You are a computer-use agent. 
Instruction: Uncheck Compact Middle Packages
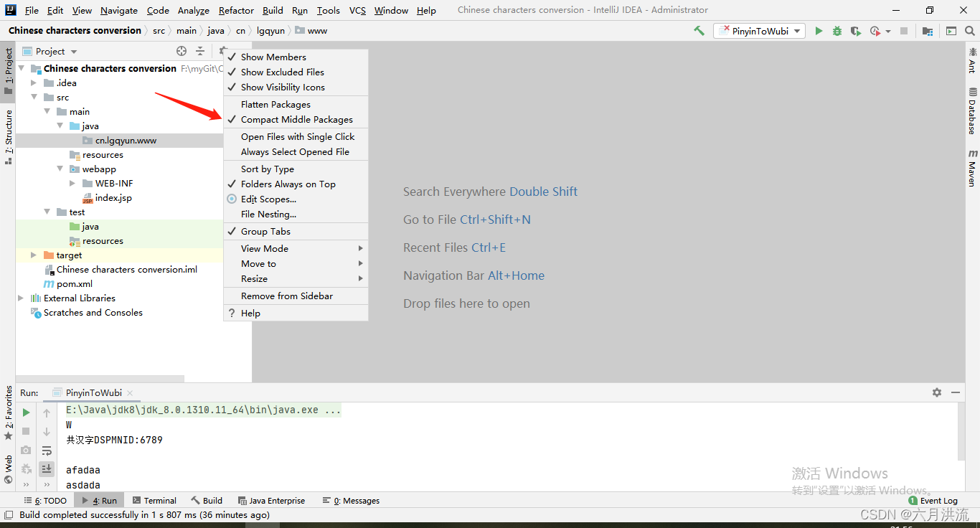pos(296,119)
